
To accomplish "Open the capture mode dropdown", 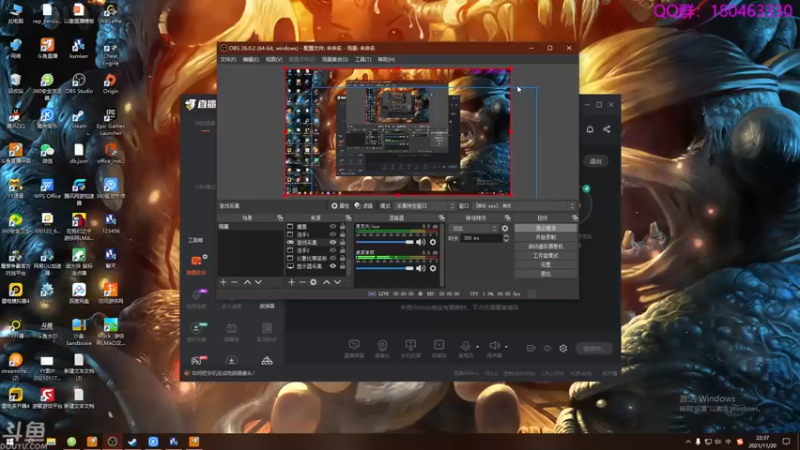I will pyautogui.click(x=424, y=206).
